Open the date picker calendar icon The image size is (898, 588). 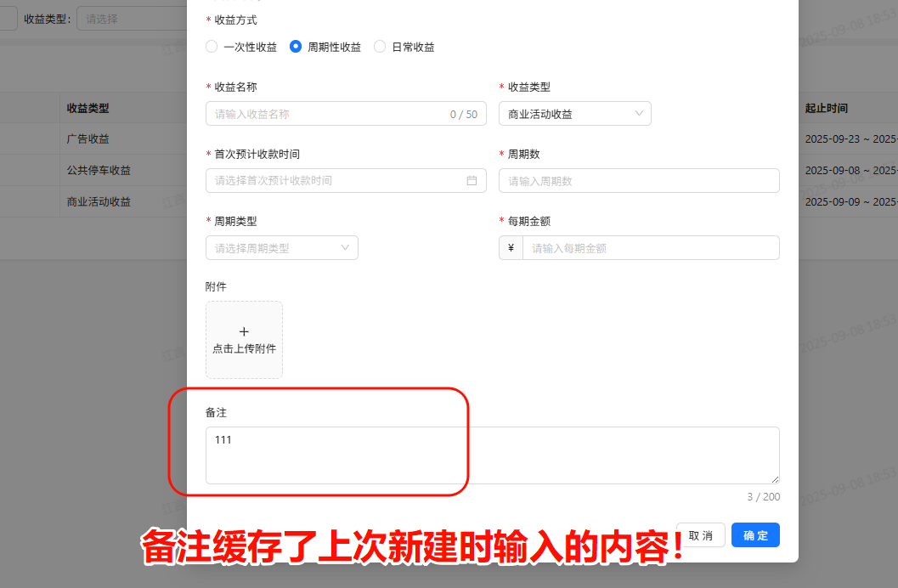tap(472, 180)
